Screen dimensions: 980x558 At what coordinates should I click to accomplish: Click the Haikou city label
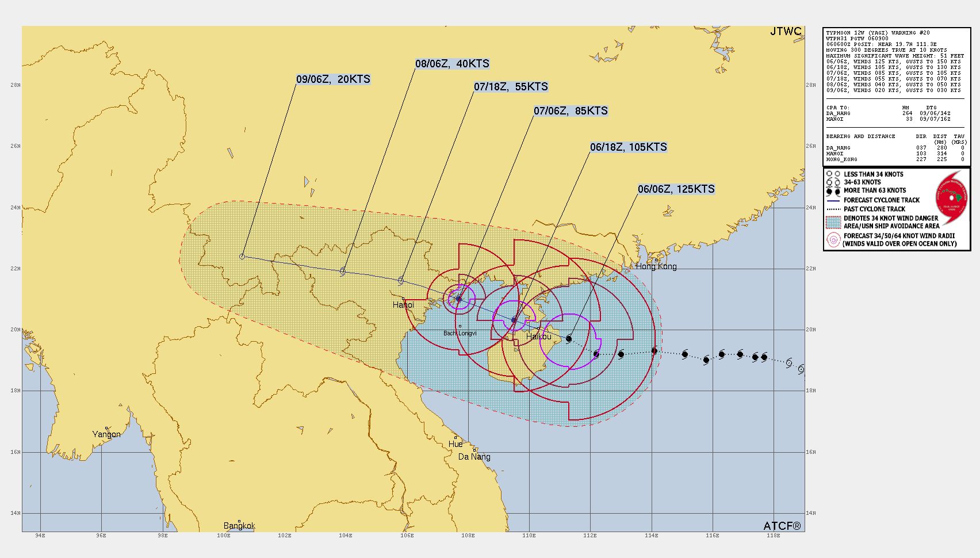(x=538, y=337)
